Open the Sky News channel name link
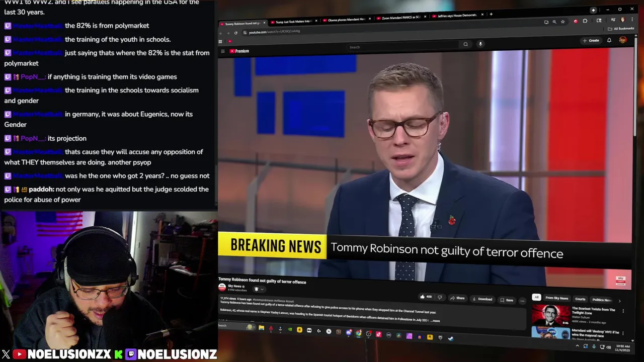The image size is (644, 362). pyautogui.click(x=234, y=286)
